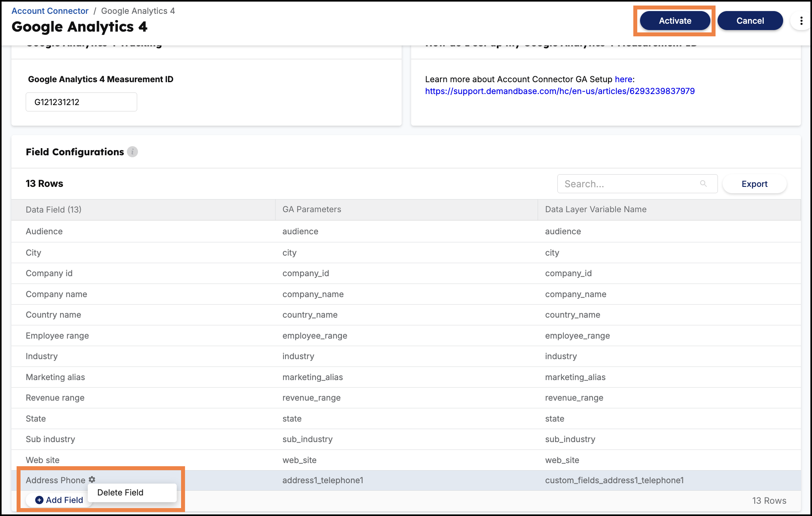812x516 pixels.
Task: Click the Web site data field
Action: pyautogui.click(x=43, y=460)
